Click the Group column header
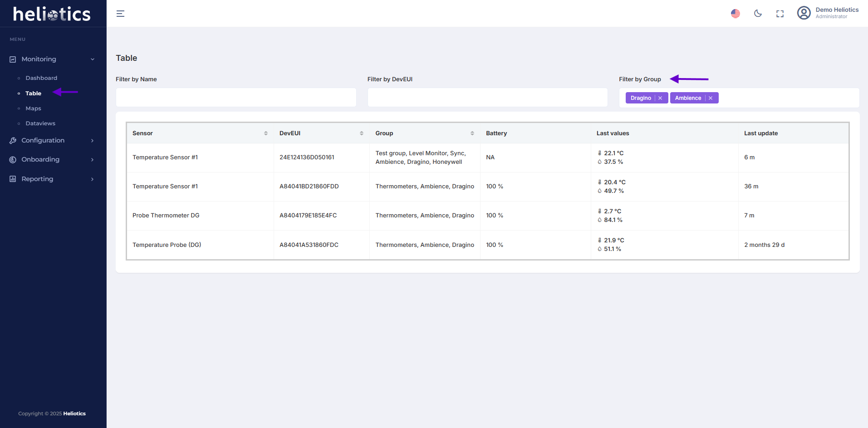868x428 pixels. point(384,133)
